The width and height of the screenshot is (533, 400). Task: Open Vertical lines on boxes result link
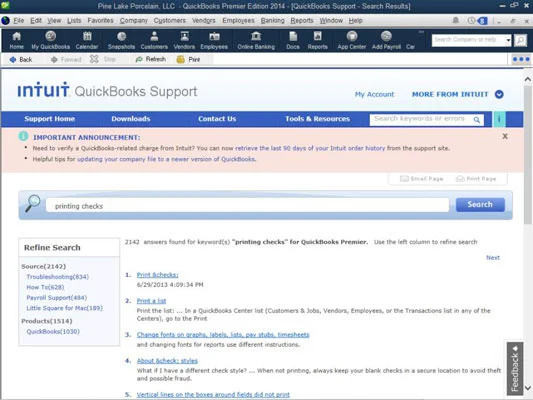[213, 395]
